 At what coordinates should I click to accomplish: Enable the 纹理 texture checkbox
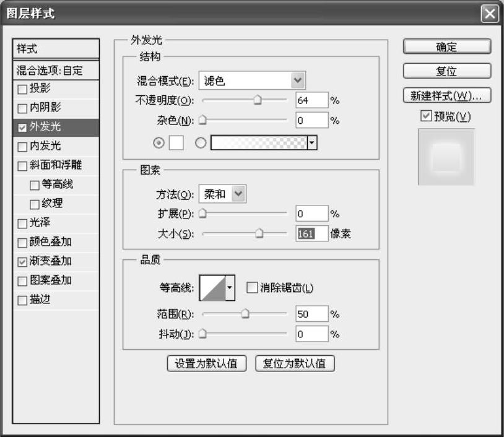[35, 205]
